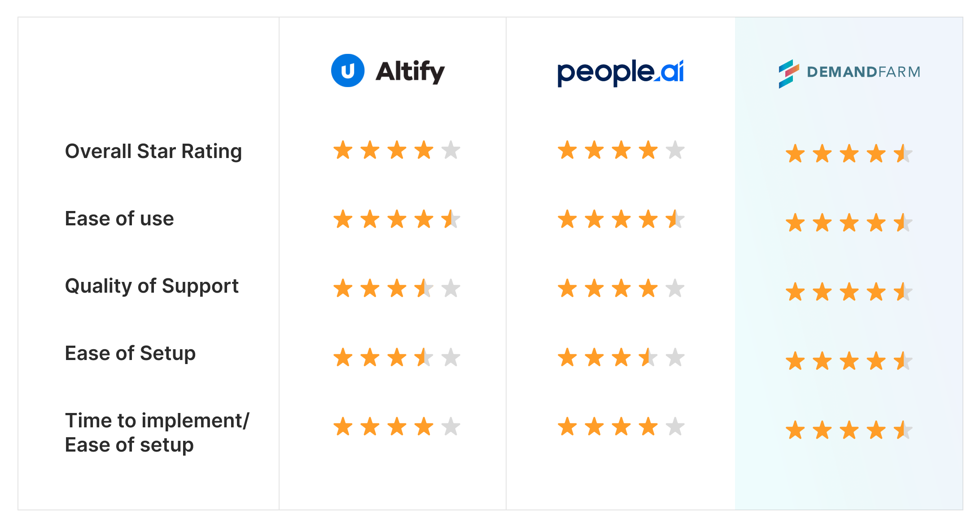
Task: Click people.ai's Overall Star Rating stars
Action: [x=621, y=150]
